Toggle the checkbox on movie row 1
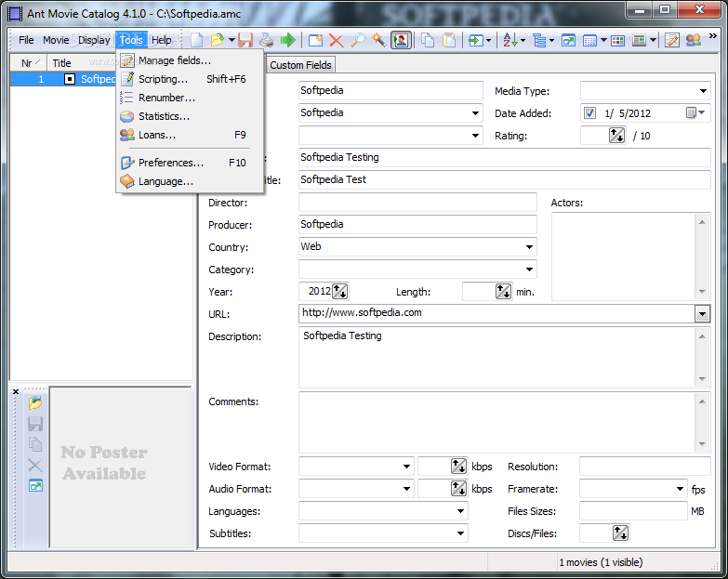Image resolution: width=728 pixels, height=579 pixels. tap(69, 79)
